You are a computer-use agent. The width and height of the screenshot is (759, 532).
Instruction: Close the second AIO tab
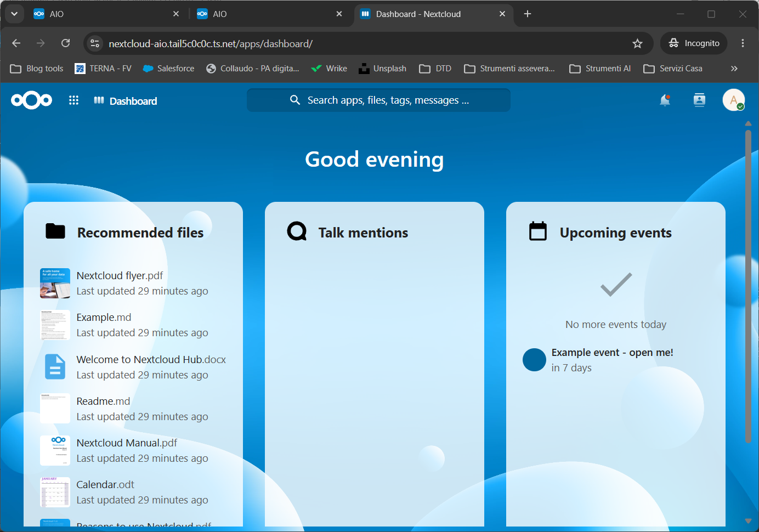click(339, 14)
